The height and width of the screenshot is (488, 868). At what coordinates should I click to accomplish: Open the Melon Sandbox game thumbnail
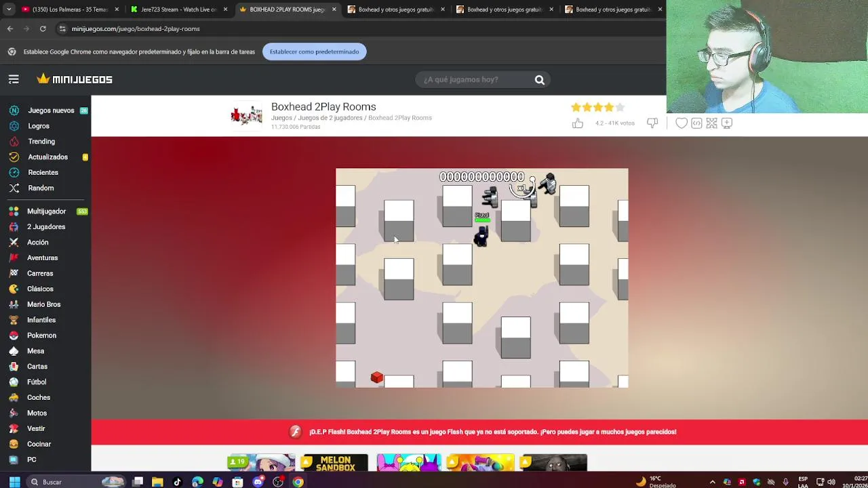[x=335, y=463]
